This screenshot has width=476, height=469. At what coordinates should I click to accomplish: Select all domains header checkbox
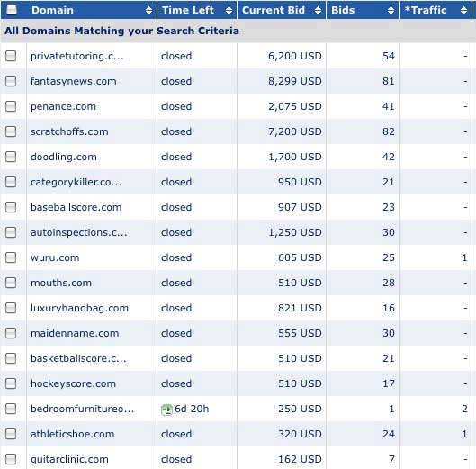click(x=12, y=10)
